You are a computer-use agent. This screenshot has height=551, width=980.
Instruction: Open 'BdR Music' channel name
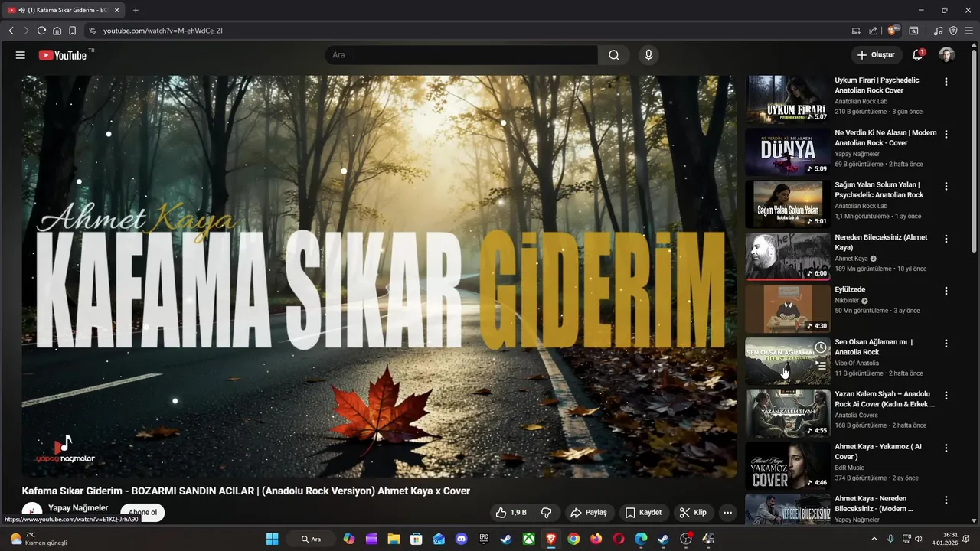point(849,468)
